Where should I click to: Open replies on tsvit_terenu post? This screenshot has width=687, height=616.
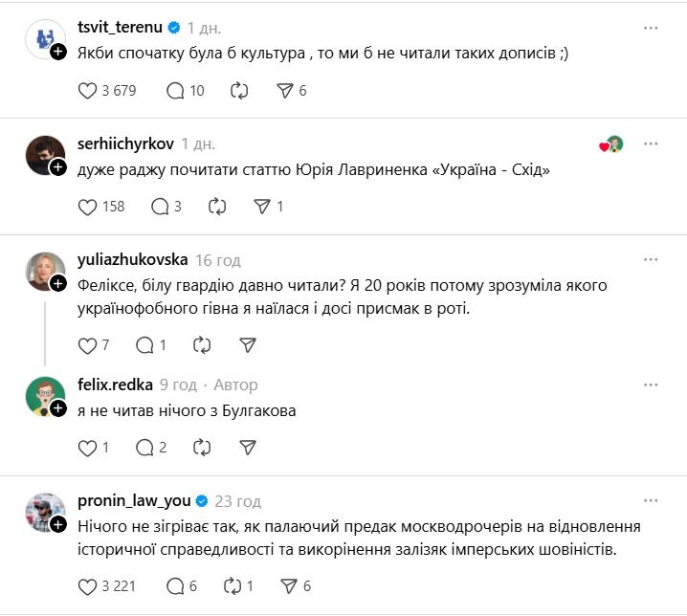click(175, 91)
